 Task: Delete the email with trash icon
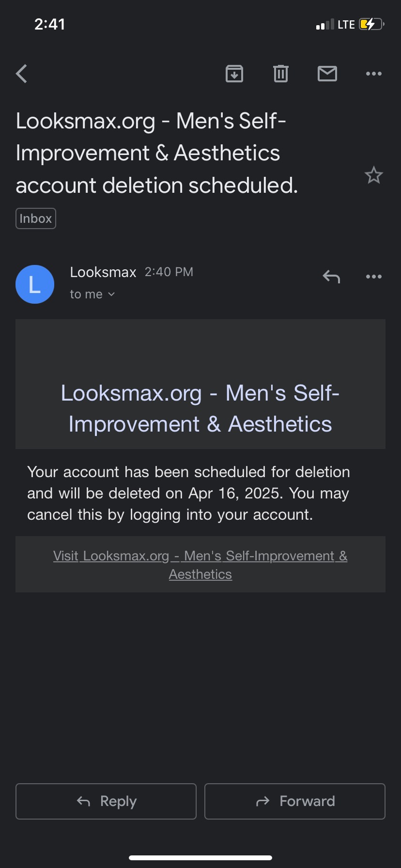click(x=281, y=74)
